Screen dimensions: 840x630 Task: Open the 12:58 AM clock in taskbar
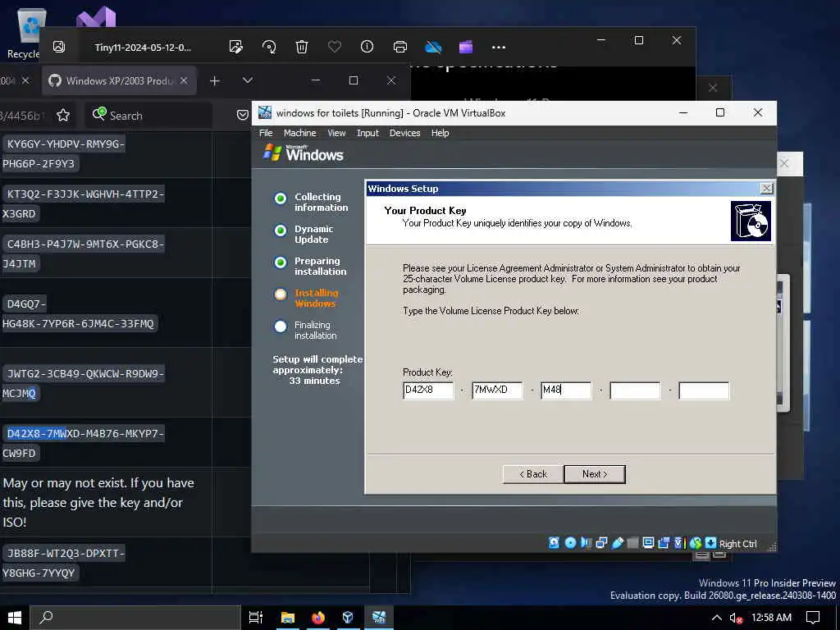[771, 618]
